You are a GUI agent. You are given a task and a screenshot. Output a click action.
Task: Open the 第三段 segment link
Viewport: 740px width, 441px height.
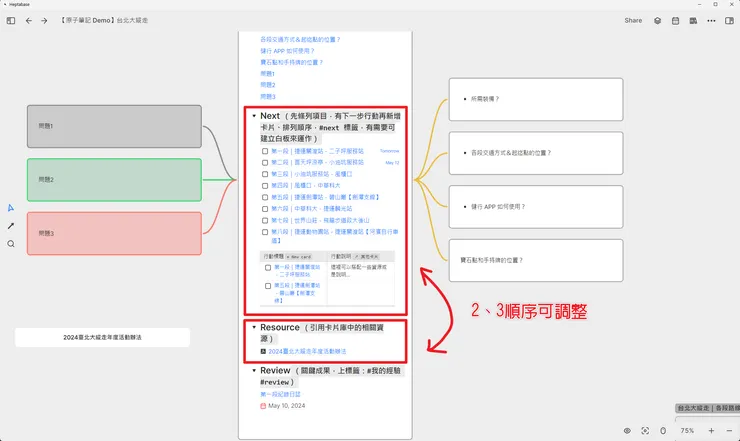pyautogui.click(x=312, y=174)
